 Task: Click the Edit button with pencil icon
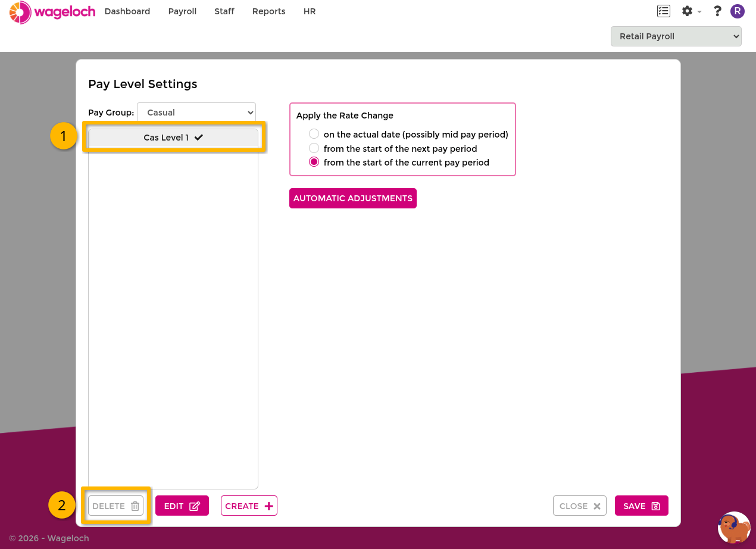(182, 506)
